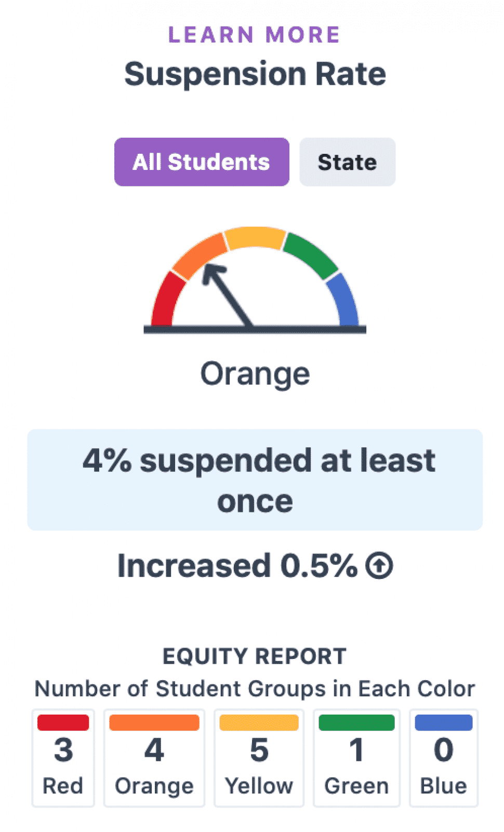Open the LEARN MORE link

coord(254,35)
